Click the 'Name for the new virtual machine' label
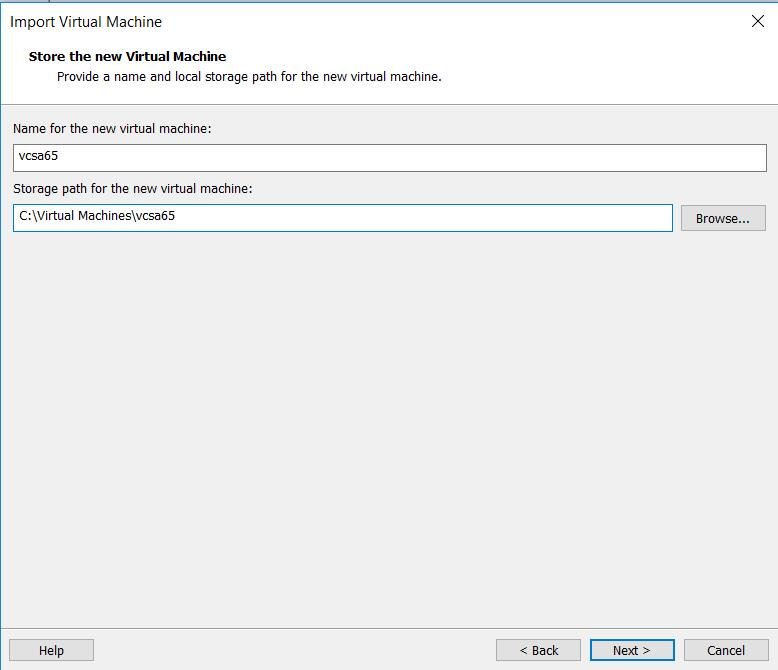778x670 pixels. (112, 129)
